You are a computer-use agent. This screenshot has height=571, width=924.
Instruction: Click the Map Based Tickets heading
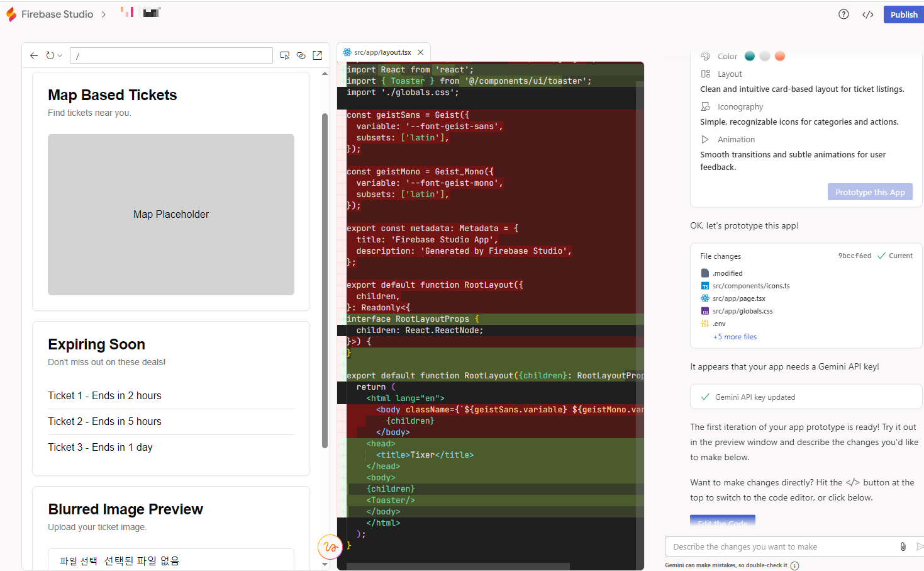113,95
